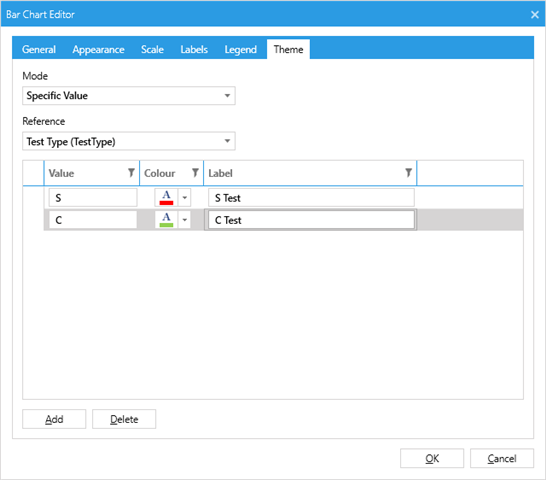The image size is (546, 480).
Task: Expand the Reference dropdown showing Test Type
Action: coord(129,141)
